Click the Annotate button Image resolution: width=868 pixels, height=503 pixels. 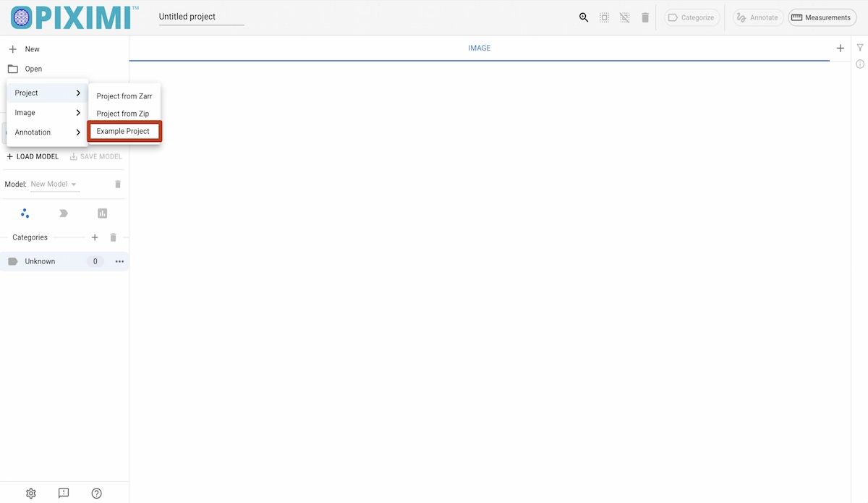pyautogui.click(x=758, y=17)
